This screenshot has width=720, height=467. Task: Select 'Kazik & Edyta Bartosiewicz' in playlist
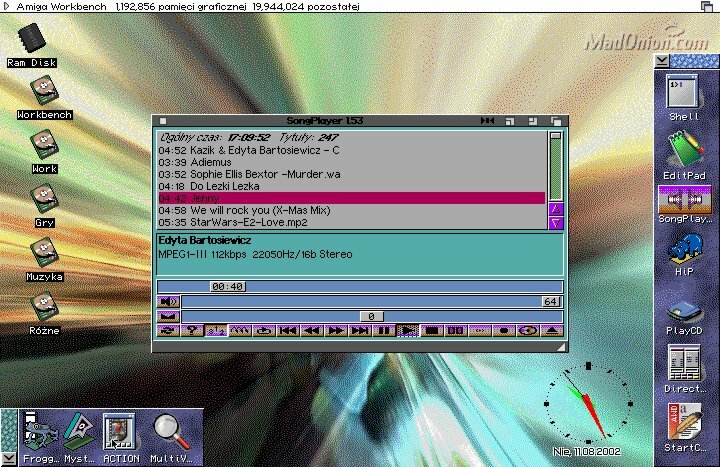pyautogui.click(x=352, y=150)
